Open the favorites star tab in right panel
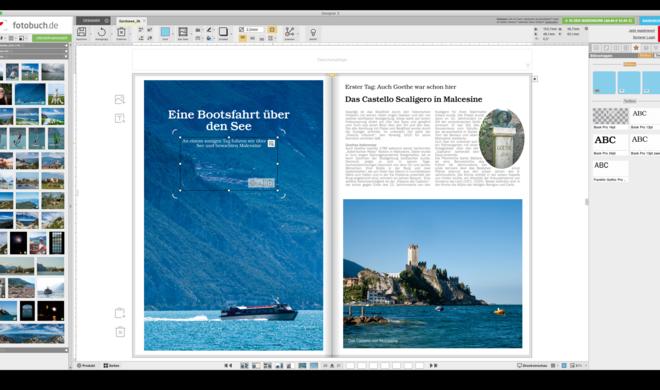 coord(636,48)
